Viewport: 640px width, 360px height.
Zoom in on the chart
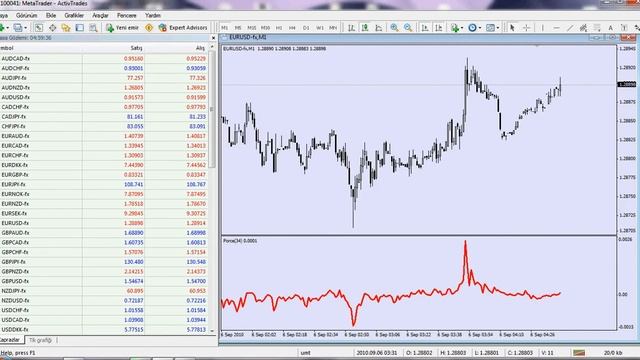coord(394,28)
